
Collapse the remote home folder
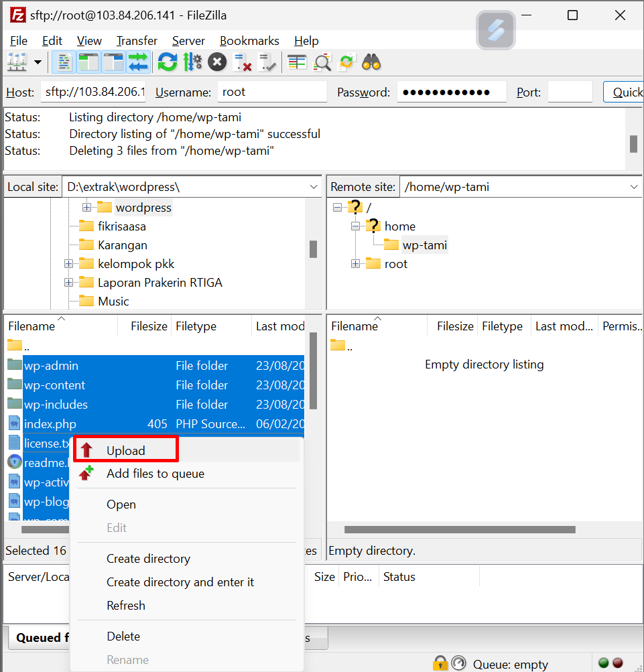click(355, 226)
